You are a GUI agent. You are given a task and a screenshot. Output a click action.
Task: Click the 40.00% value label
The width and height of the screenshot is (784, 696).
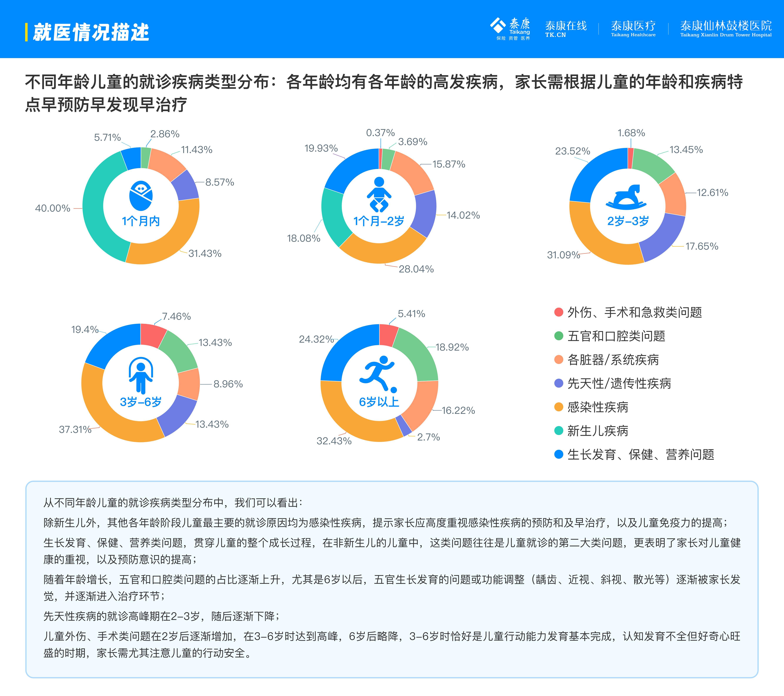coord(52,208)
